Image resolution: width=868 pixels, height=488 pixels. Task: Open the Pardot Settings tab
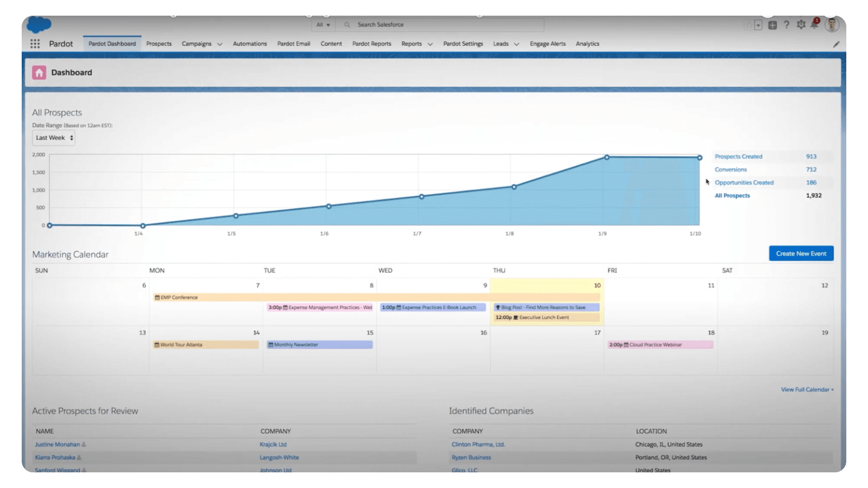click(x=463, y=44)
